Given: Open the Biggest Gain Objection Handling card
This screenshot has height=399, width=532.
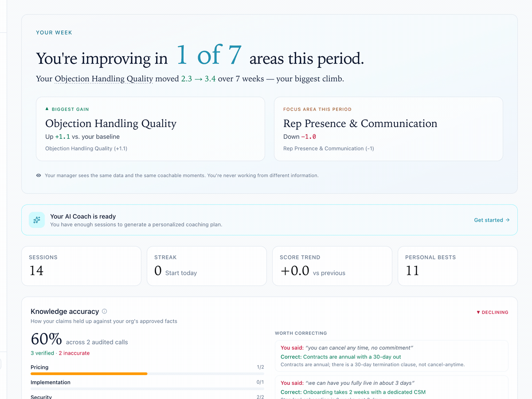Looking at the screenshot, I should 150,129.
